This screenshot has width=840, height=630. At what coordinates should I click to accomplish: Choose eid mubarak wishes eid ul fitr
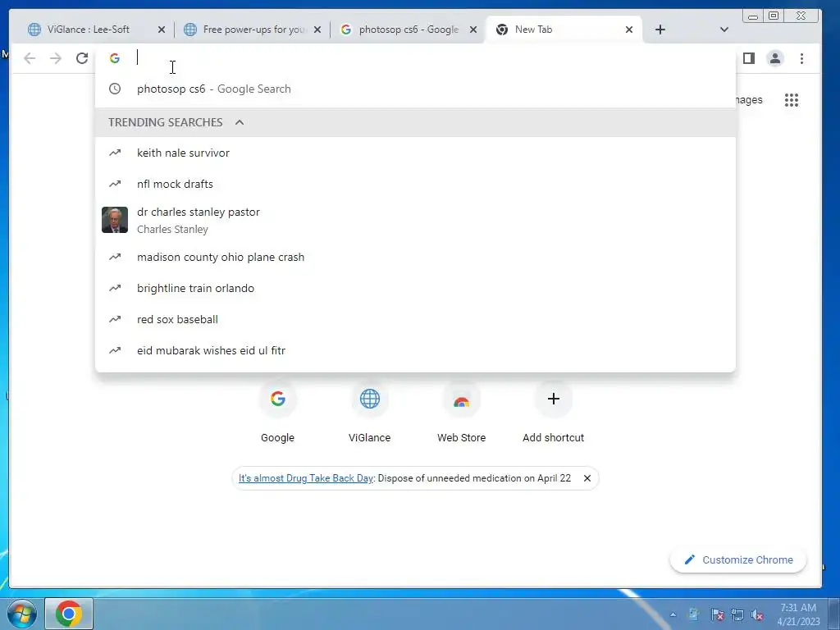[x=415, y=350]
